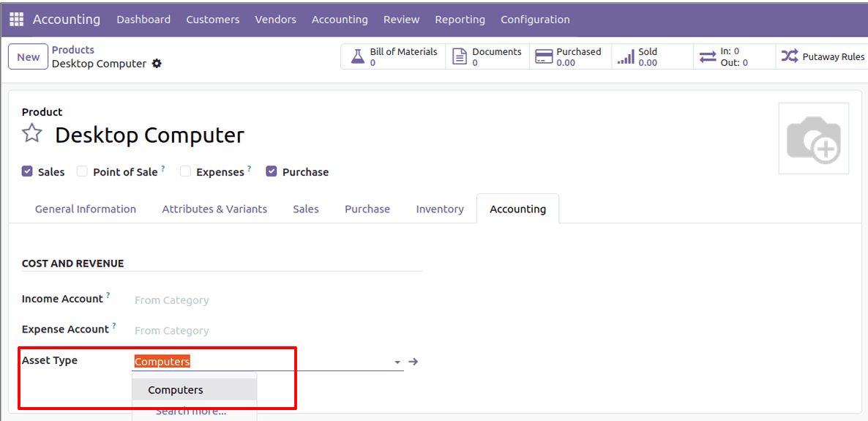This screenshot has width=868, height=421.
Task: Mark product as favorite with star
Action: [x=32, y=134]
